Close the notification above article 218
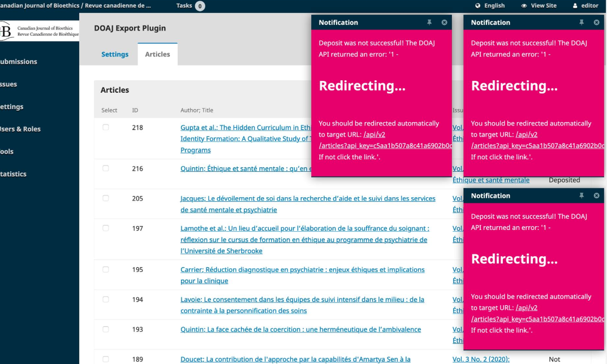Viewport: 607px width, 364px height. coord(445,23)
